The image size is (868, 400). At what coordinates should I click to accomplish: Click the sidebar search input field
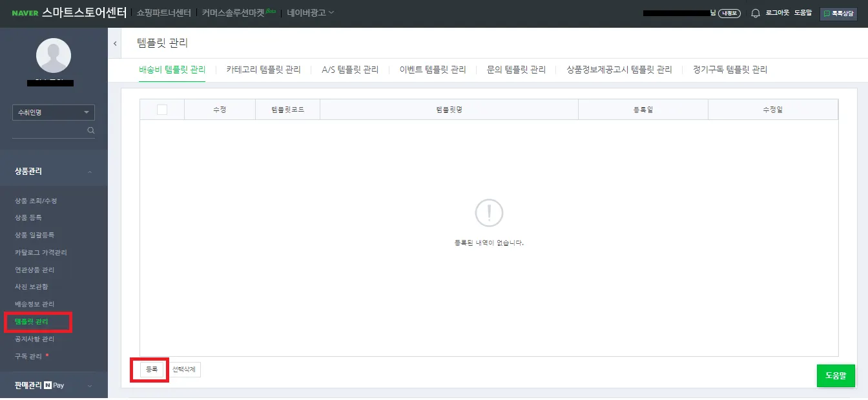click(49, 130)
